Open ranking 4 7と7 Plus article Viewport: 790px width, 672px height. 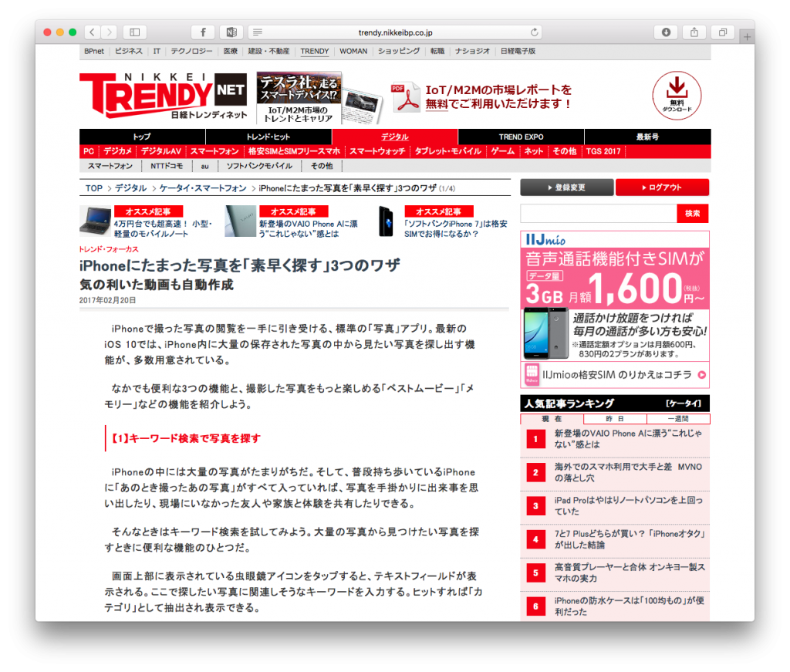630,539
